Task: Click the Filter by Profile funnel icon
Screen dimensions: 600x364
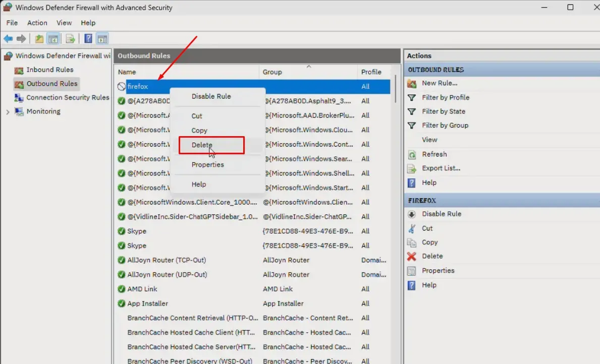Action: 412,97
